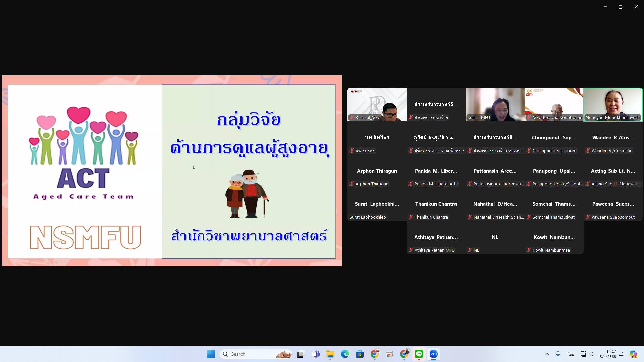
Task: Click name label 'Athitaya Pathan MFU'
Action: pos(434,250)
